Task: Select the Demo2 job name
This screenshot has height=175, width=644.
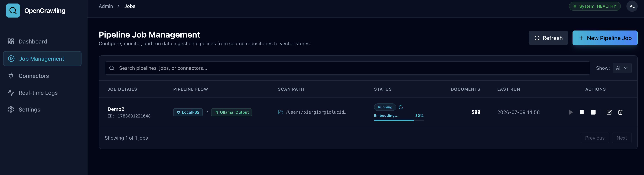Action: coord(116,109)
